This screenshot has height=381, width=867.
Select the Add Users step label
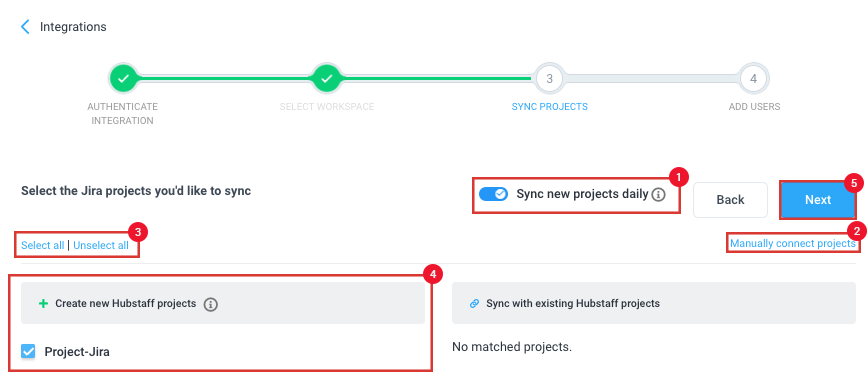[754, 106]
